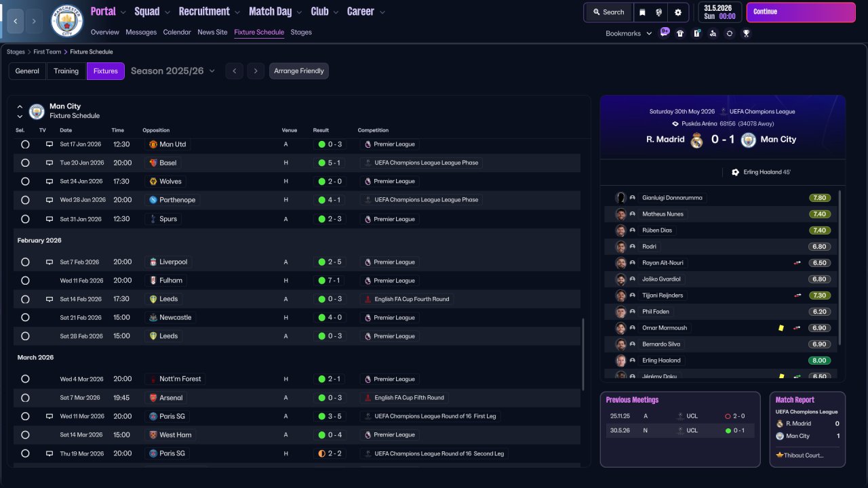Go to the previous season with left chevron
Image resolution: width=868 pixels, height=488 pixels.
(x=234, y=71)
